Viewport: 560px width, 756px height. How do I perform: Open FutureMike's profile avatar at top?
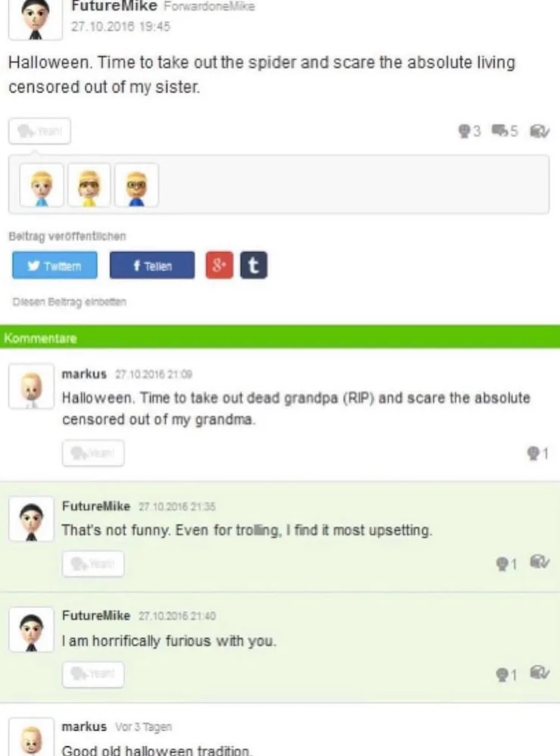tap(35, 19)
